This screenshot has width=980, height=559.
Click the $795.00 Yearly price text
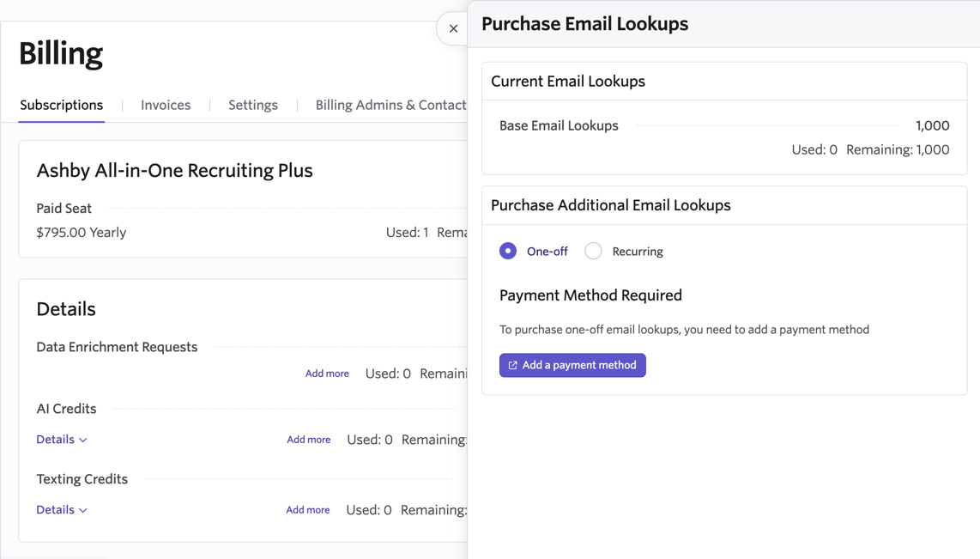(x=82, y=233)
